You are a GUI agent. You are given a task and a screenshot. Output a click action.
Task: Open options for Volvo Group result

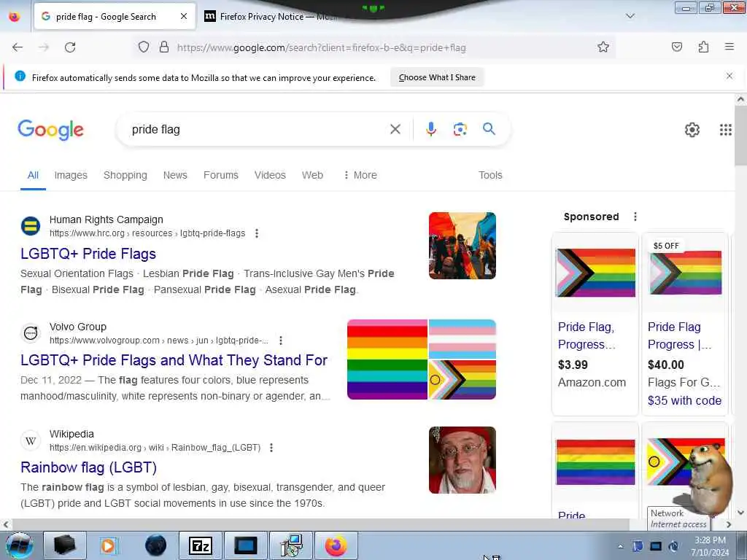(x=281, y=341)
